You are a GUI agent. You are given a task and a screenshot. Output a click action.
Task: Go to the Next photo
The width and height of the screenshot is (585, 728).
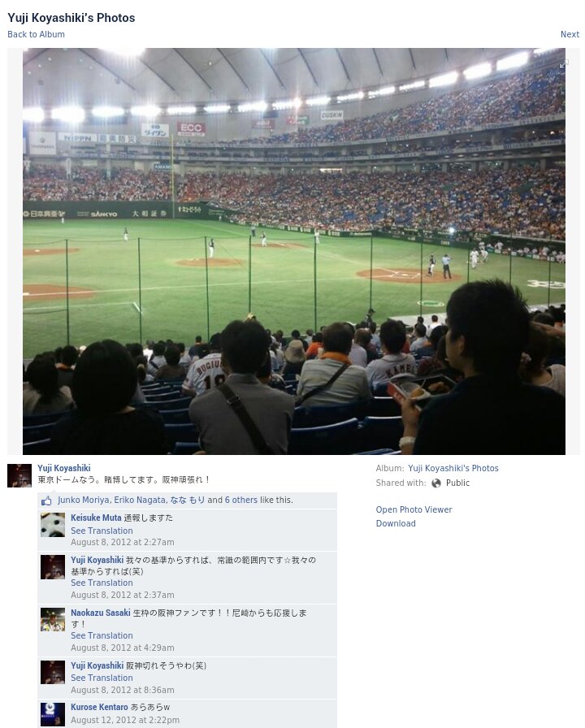570,34
